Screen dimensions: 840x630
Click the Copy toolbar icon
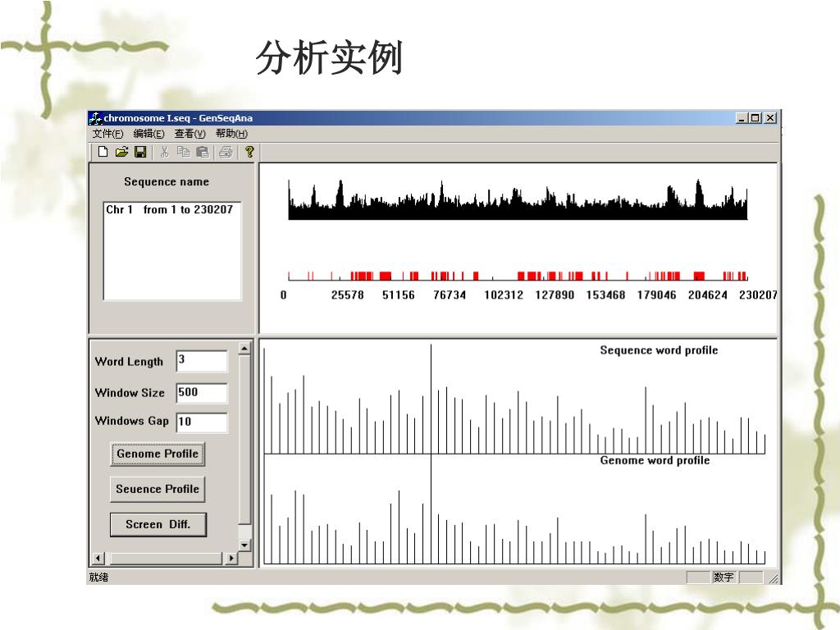(183, 152)
